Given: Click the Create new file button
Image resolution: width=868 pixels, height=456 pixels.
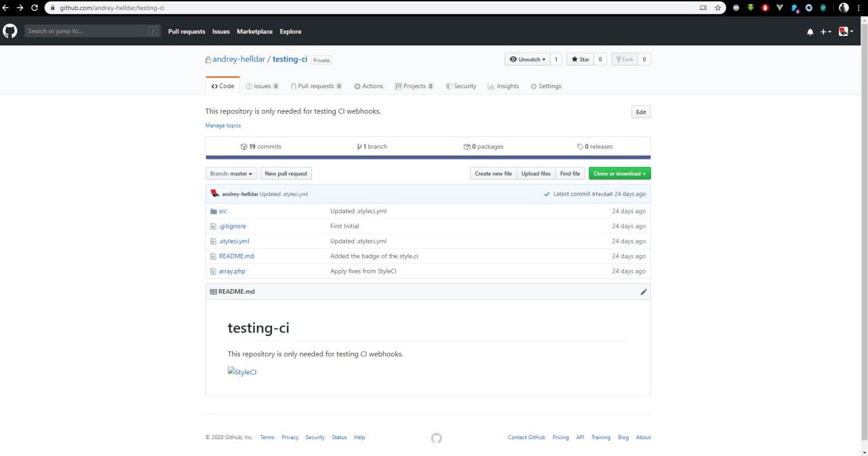Looking at the screenshot, I should [x=493, y=174].
